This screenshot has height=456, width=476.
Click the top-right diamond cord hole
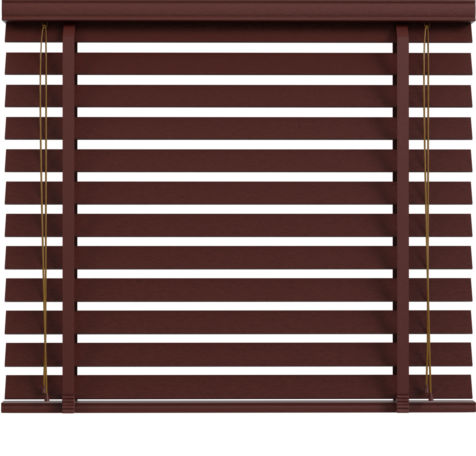click(426, 48)
